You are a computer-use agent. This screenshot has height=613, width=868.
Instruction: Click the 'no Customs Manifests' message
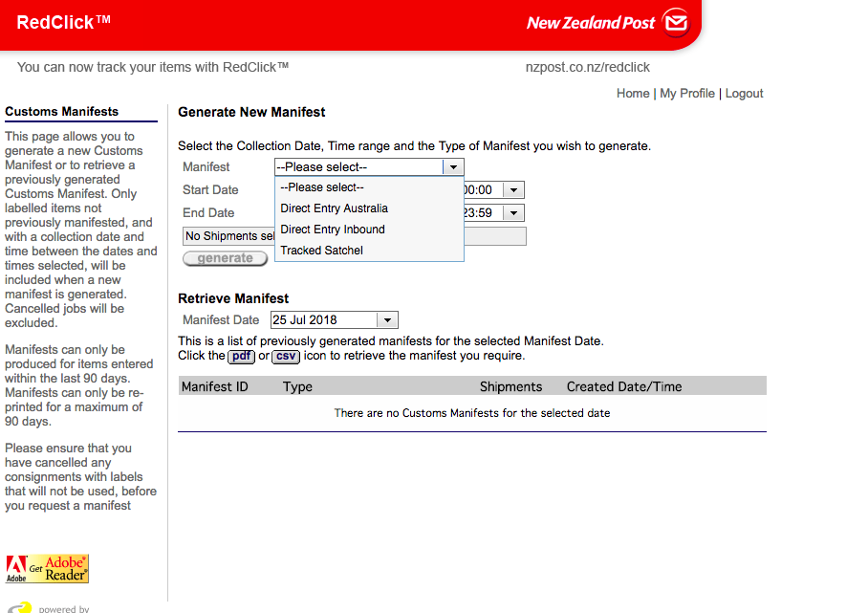[472, 413]
